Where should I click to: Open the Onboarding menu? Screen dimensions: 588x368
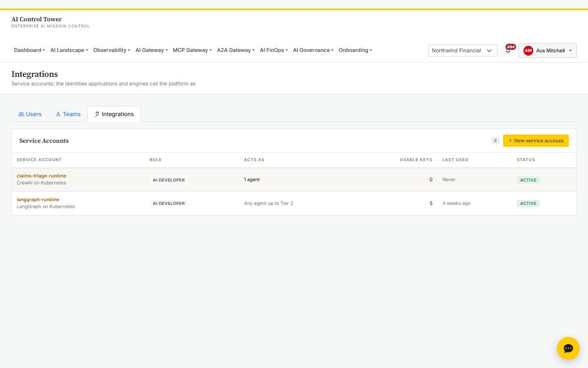(355, 50)
